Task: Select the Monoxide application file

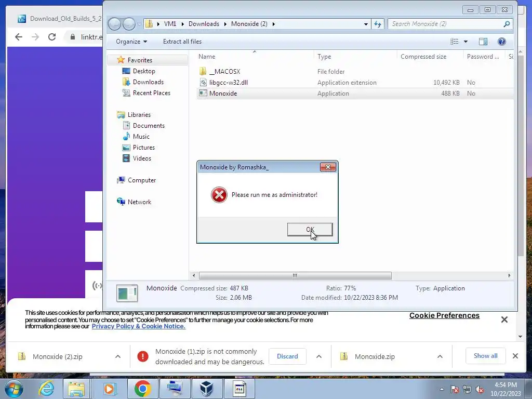Action: click(x=223, y=94)
